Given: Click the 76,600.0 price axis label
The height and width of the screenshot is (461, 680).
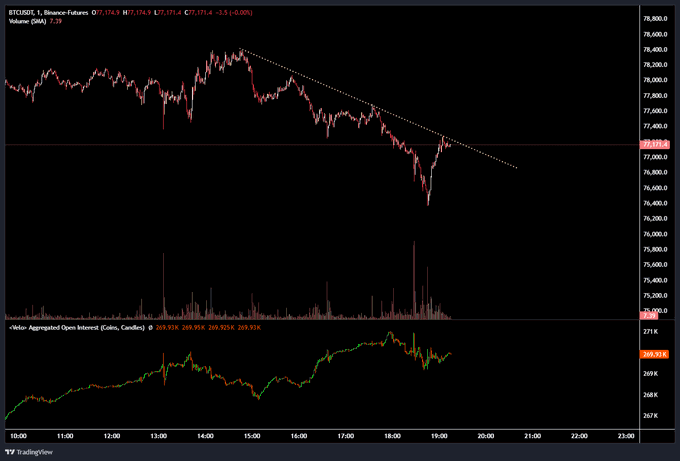Looking at the screenshot, I should (x=655, y=188).
